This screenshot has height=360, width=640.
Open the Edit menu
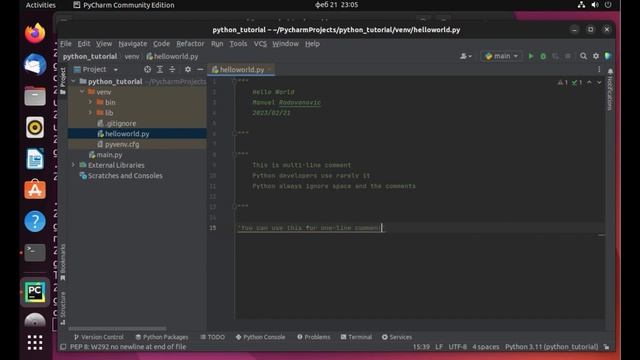pyautogui.click(x=84, y=44)
